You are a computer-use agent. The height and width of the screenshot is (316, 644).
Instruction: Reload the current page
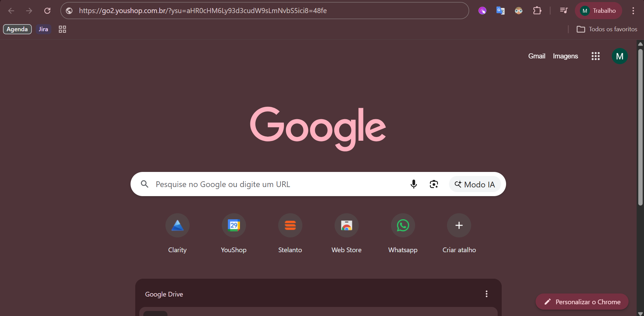point(47,11)
